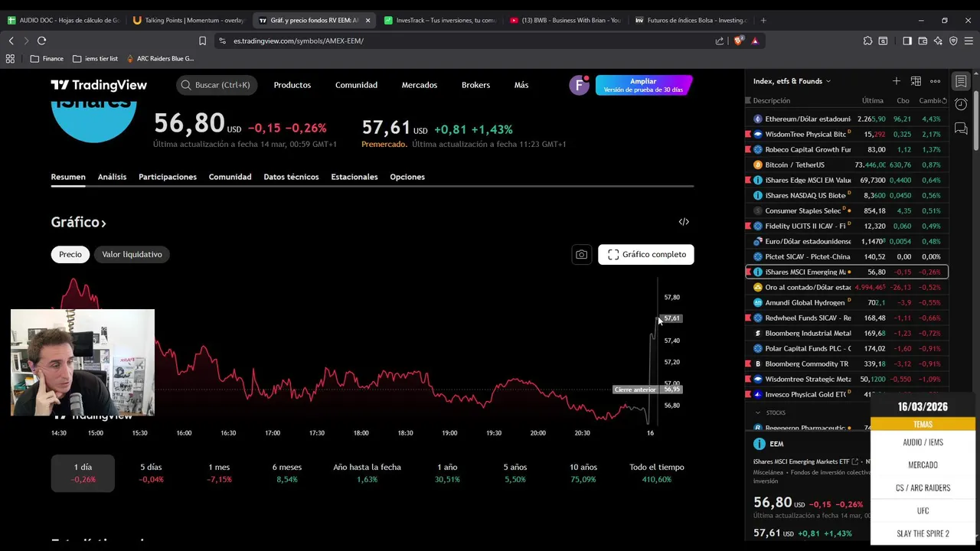The image size is (980, 551).
Task: Switch to AUDIO DOC spreadsheet tab
Action: 64,20
